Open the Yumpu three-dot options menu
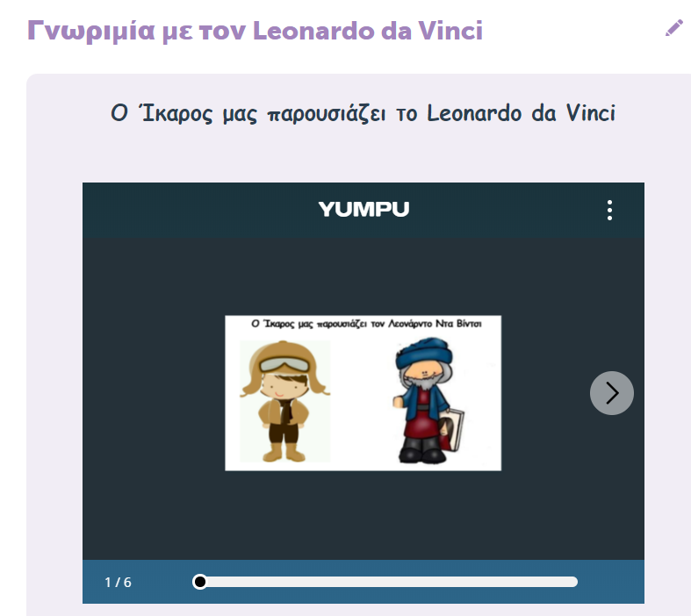The height and width of the screenshot is (616, 691). 609,210
